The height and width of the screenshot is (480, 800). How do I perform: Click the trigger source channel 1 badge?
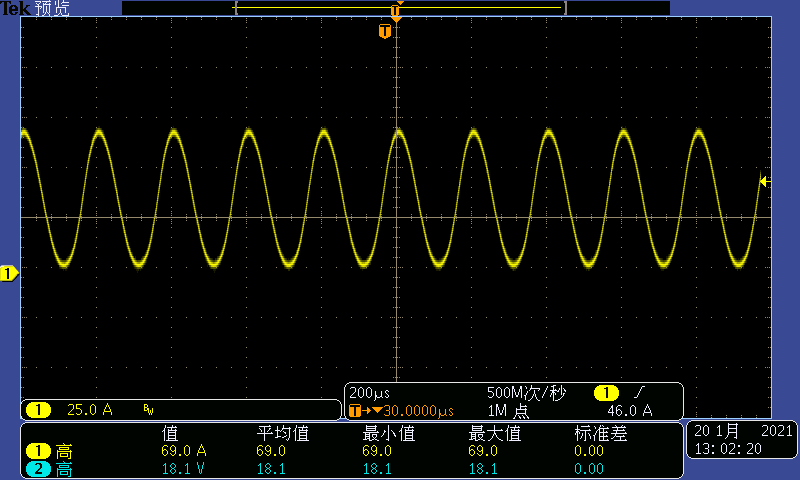click(x=606, y=393)
